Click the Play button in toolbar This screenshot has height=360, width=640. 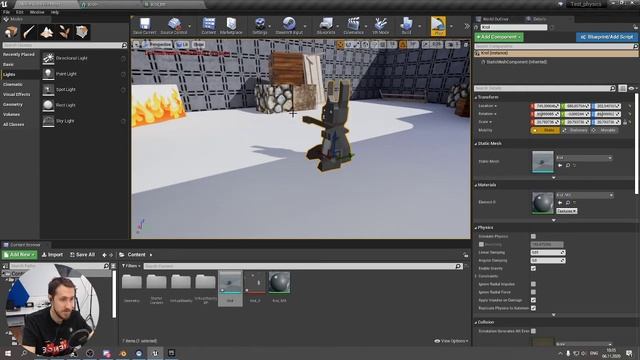(x=438, y=26)
